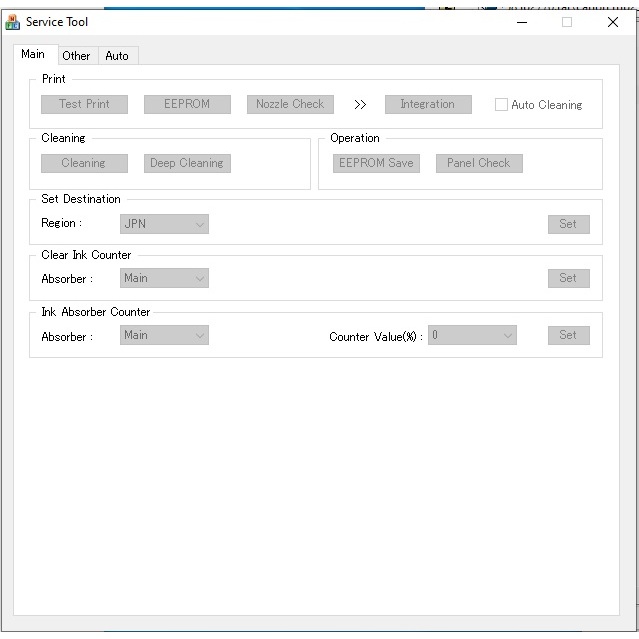Image resolution: width=639 pixels, height=639 pixels.
Task: Switch to the Auto tab
Action: (x=117, y=56)
